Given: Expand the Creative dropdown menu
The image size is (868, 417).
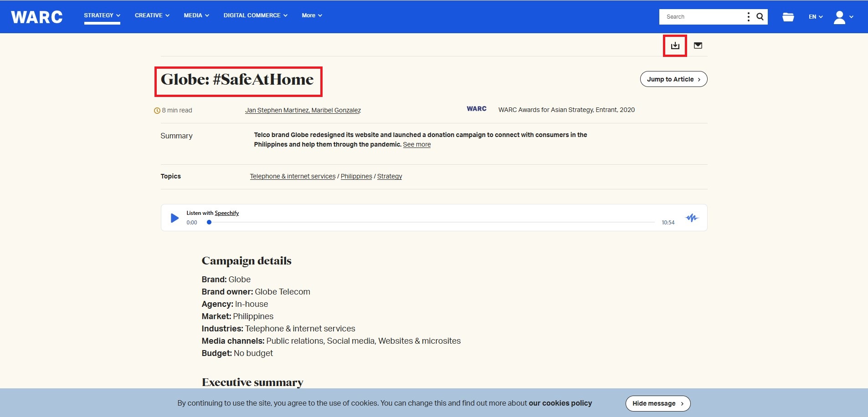Looking at the screenshot, I should (152, 15).
